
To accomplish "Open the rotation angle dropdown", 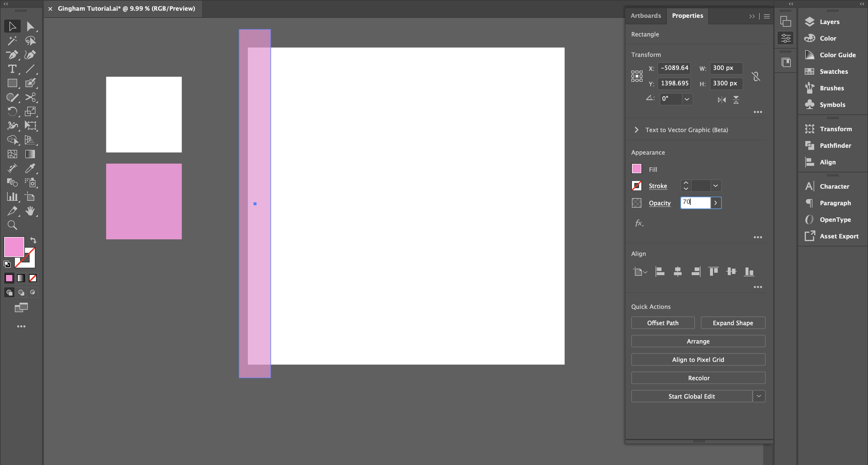I will click(x=686, y=99).
